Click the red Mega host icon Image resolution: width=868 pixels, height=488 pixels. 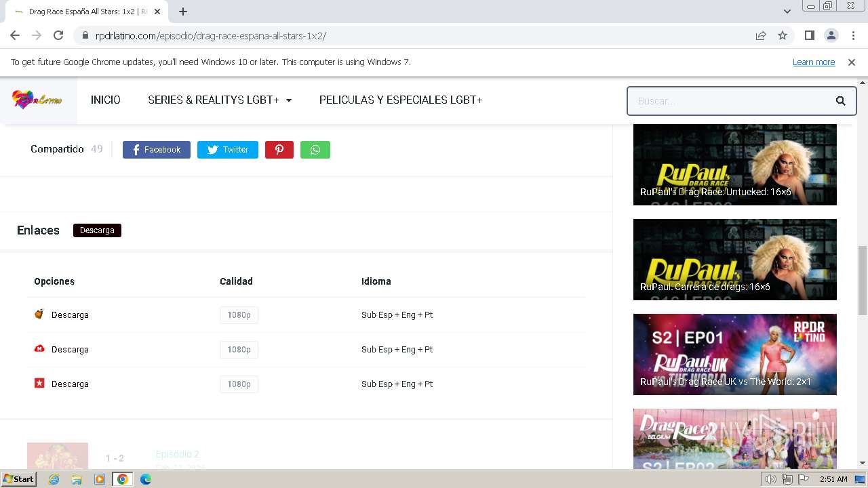tap(39, 348)
